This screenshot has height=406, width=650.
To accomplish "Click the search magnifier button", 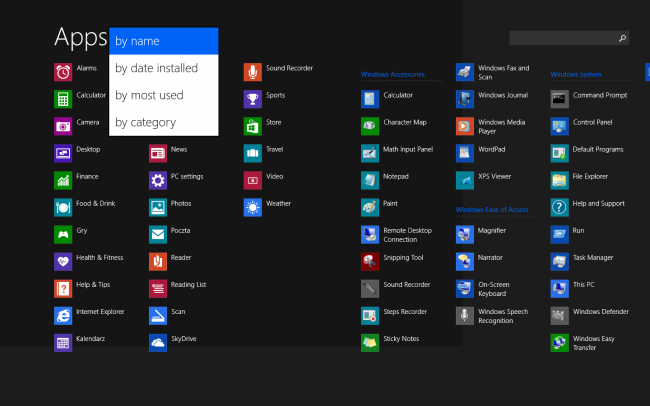I will click(622, 38).
